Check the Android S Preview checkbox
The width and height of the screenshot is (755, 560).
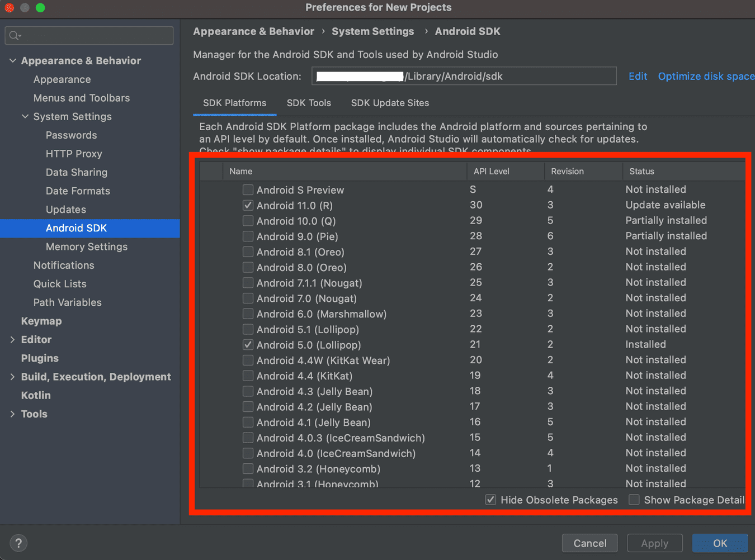(x=248, y=190)
